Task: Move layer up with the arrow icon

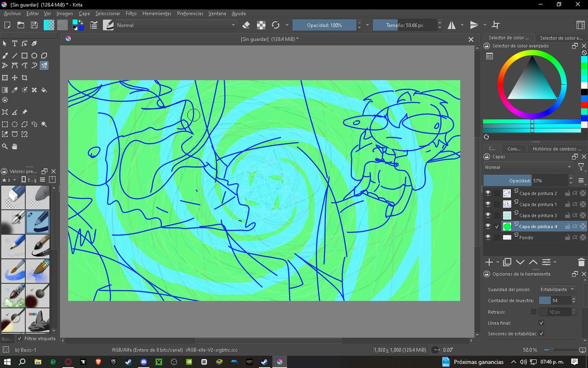Action: click(533, 263)
